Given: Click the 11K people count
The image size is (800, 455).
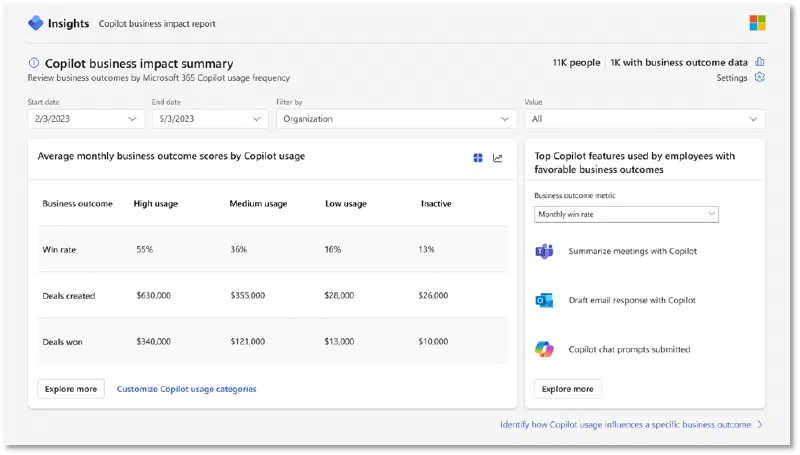Looking at the screenshot, I should (x=576, y=62).
